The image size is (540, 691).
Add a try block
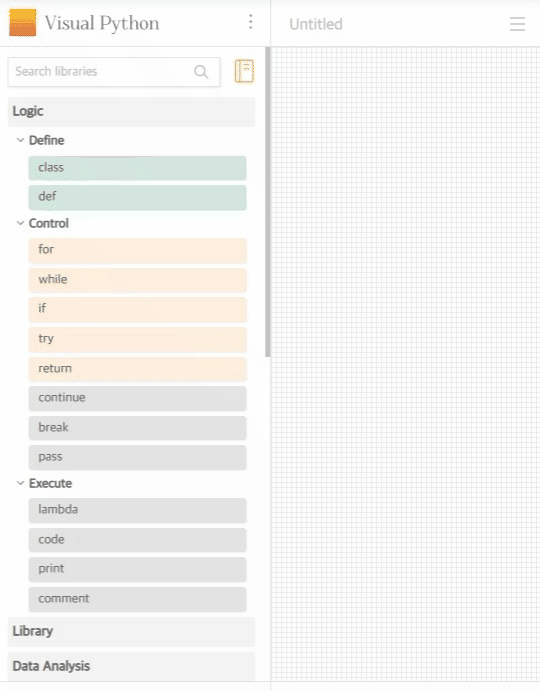tap(138, 339)
